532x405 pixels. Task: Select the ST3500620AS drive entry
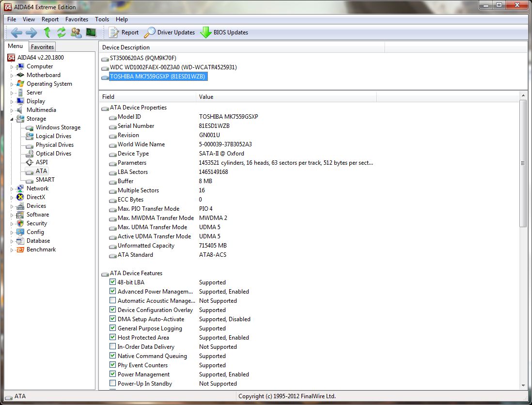tap(143, 58)
